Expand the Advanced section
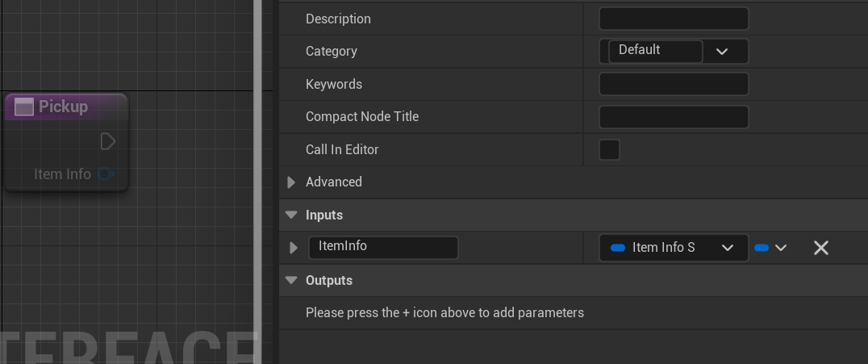This screenshot has height=364, width=868. (x=292, y=182)
